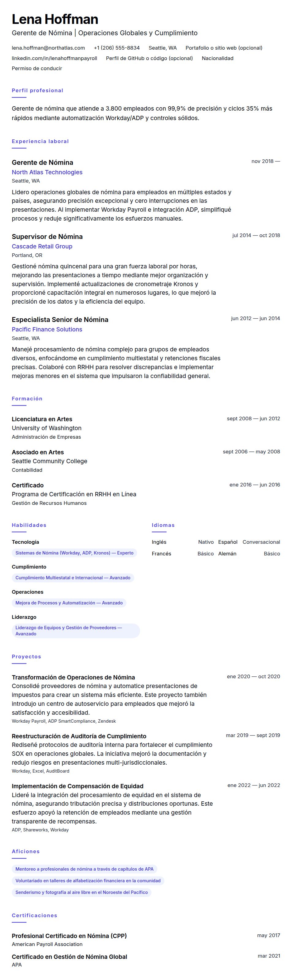Click the mar 2021 certification date
Image resolution: width=292 pixels, height=980 pixels.
point(269,956)
